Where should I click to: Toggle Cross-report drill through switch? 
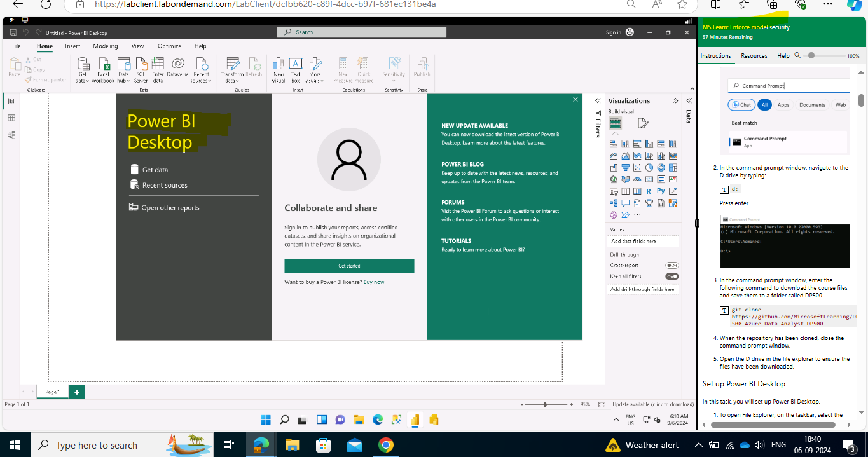pyautogui.click(x=672, y=265)
